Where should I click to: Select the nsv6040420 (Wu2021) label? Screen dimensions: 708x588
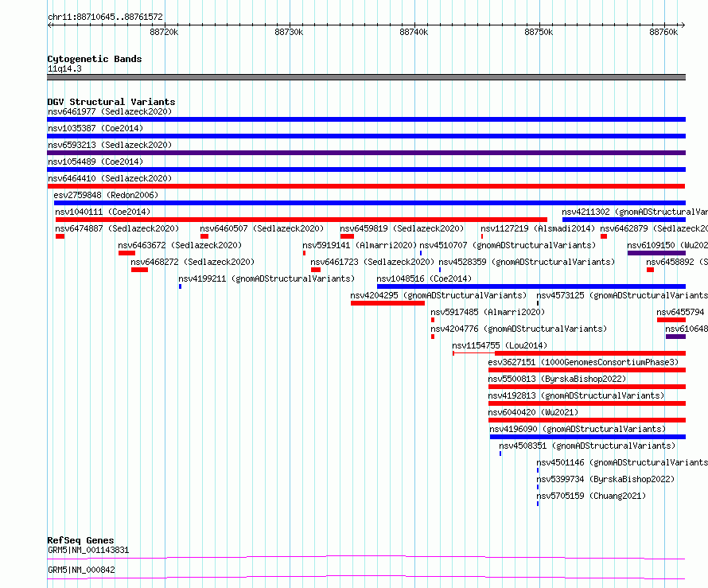(533, 412)
